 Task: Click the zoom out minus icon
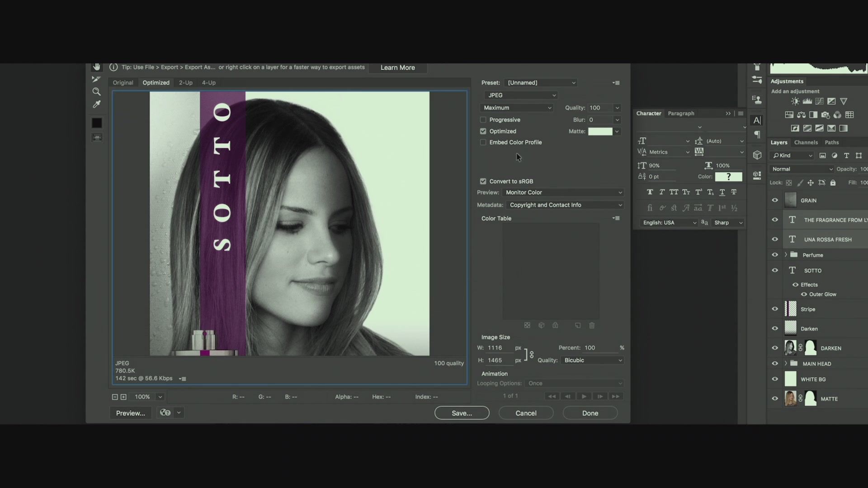[x=115, y=397]
